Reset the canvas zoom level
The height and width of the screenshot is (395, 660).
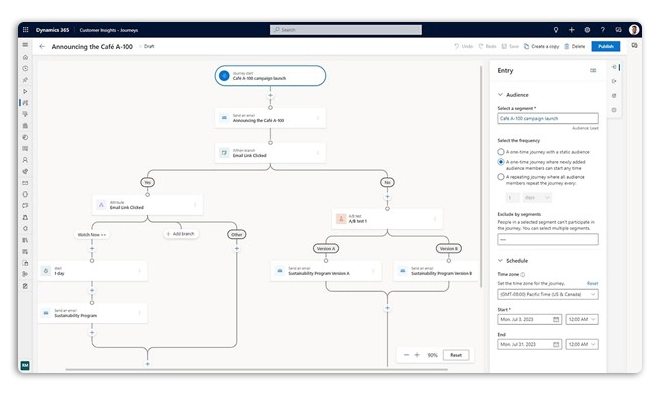[x=456, y=355]
